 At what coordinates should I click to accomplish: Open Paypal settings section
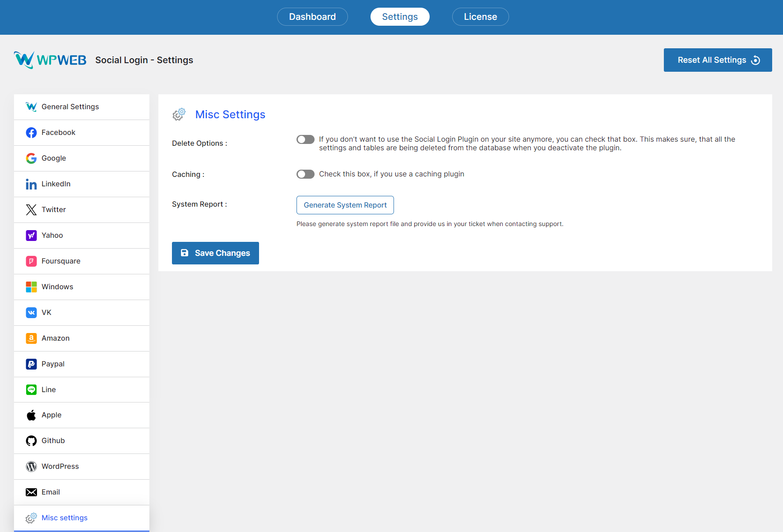coord(82,364)
